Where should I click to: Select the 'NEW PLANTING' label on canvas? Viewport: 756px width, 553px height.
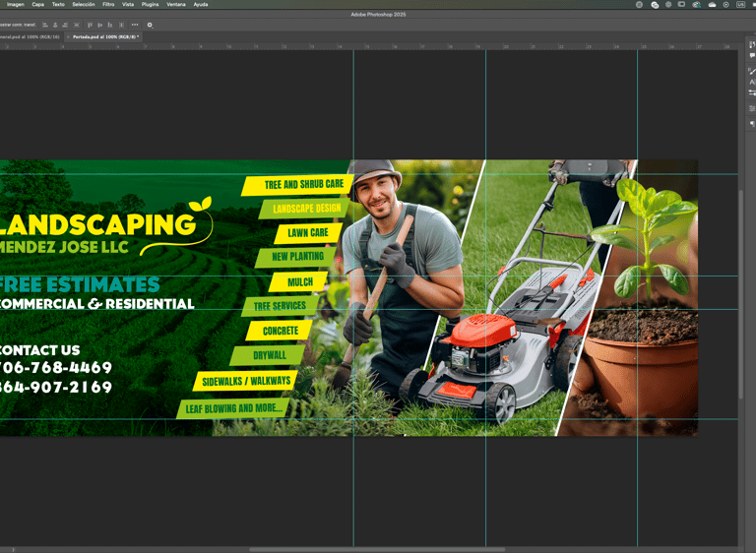tap(297, 257)
